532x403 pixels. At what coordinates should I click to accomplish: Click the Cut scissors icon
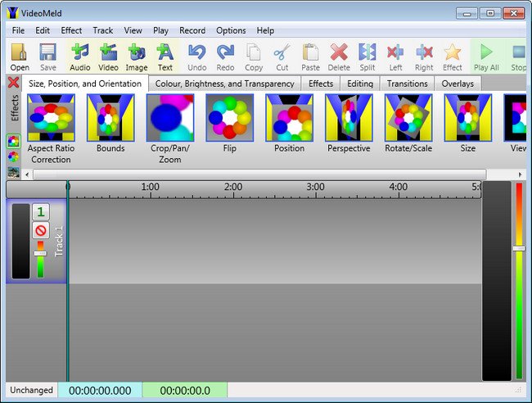(282, 57)
